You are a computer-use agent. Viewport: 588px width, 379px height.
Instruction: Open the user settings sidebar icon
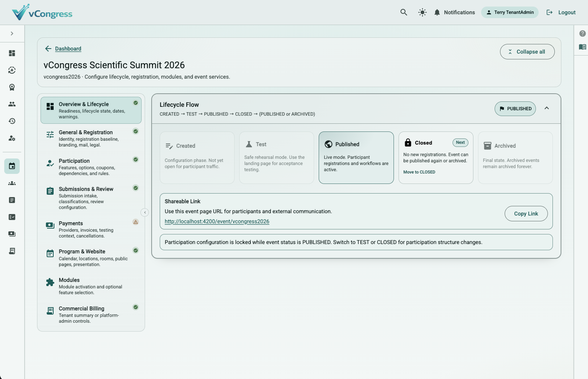point(12,138)
